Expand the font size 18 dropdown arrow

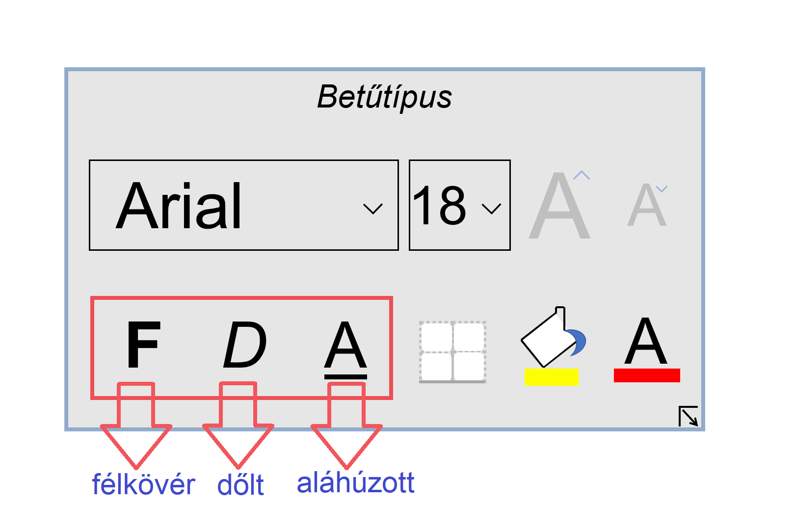pyautogui.click(x=491, y=209)
